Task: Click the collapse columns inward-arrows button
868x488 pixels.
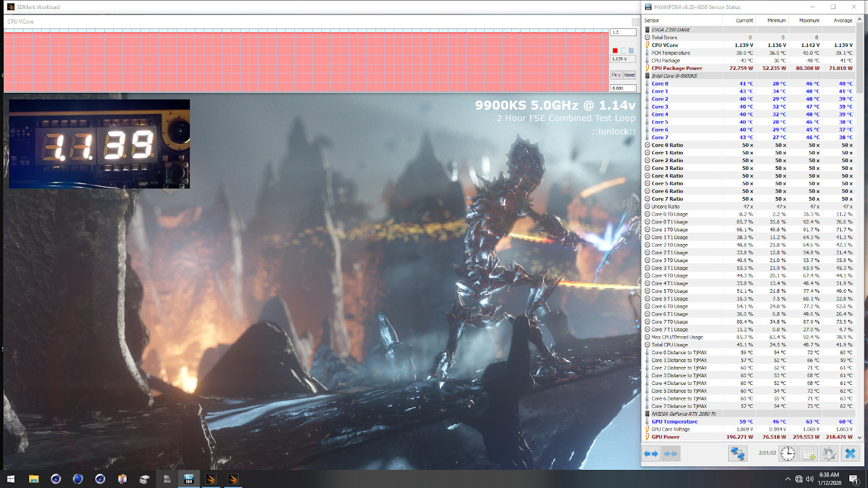Action: click(x=671, y=454)
